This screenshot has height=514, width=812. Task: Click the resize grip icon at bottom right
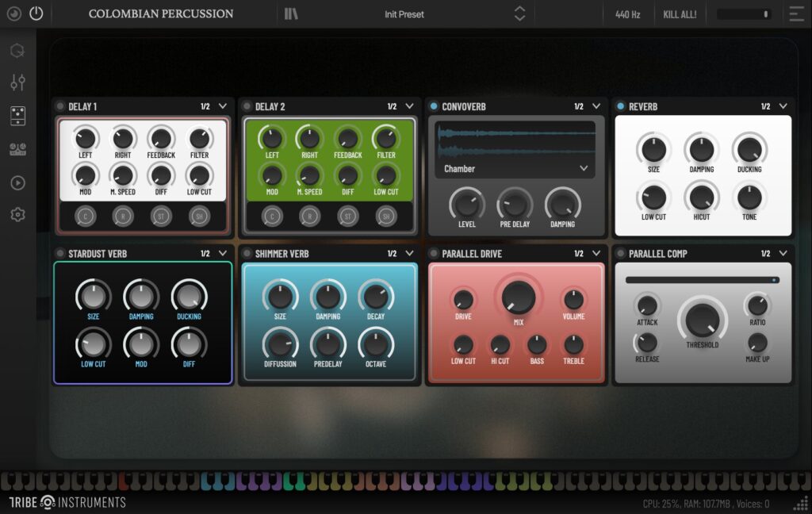pyautogui.click(x=801, y=503)
